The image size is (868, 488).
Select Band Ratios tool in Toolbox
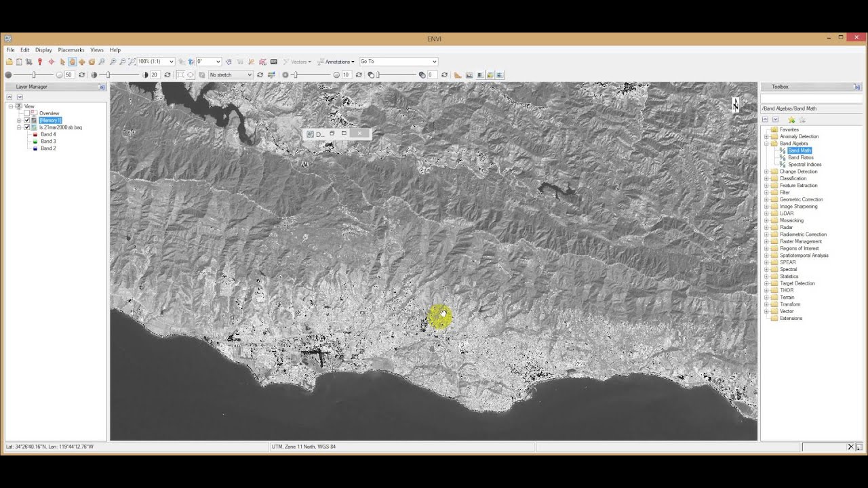[x=801, y=157]
